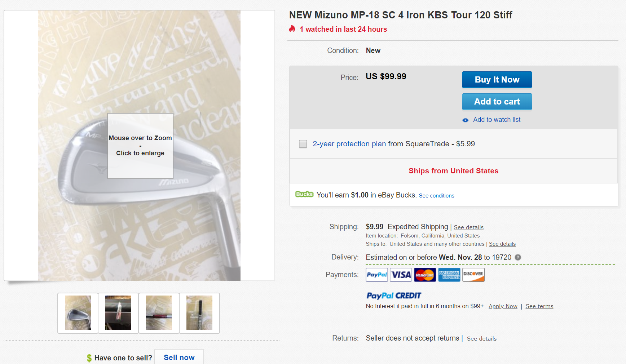Click the Sell now button
626x364 pixels.
coord(179,357)
